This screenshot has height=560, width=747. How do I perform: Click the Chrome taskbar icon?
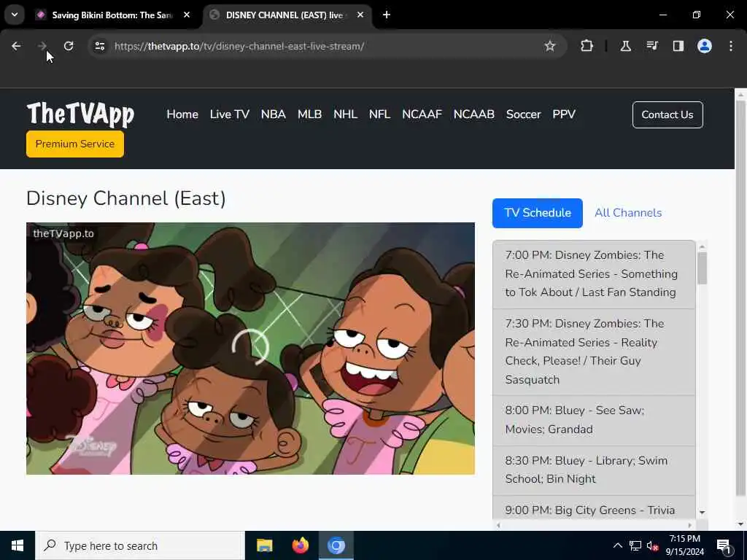click(336, 545)
